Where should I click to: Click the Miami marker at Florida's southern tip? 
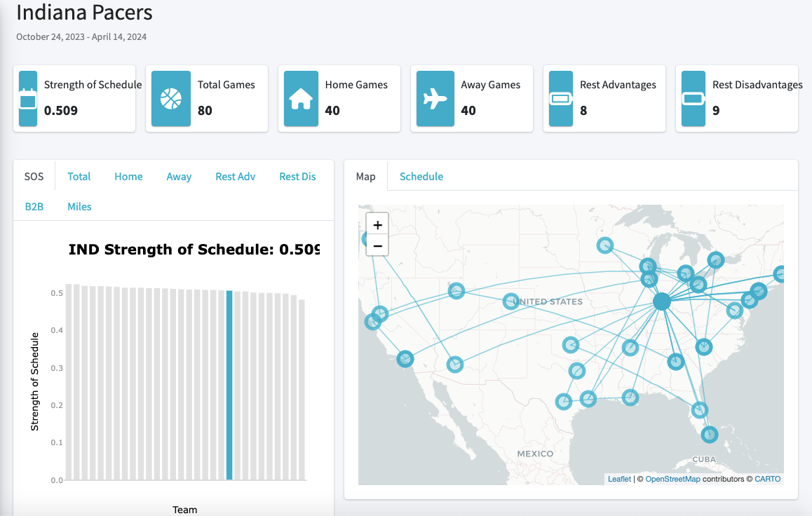[x=710, y=434]
